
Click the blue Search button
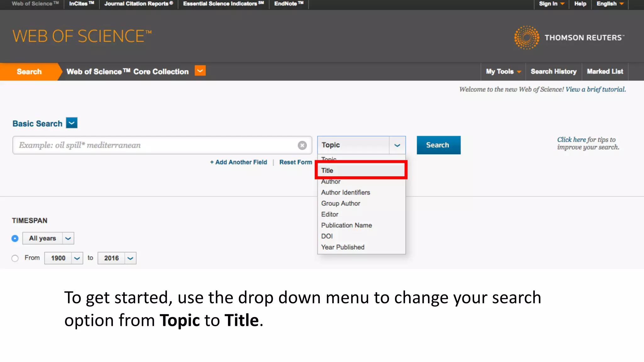click(x=438, y=145)
